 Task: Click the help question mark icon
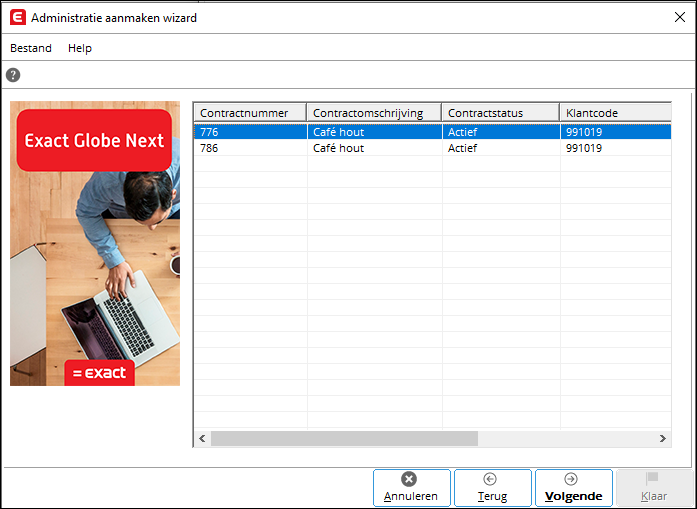[13, 75]
